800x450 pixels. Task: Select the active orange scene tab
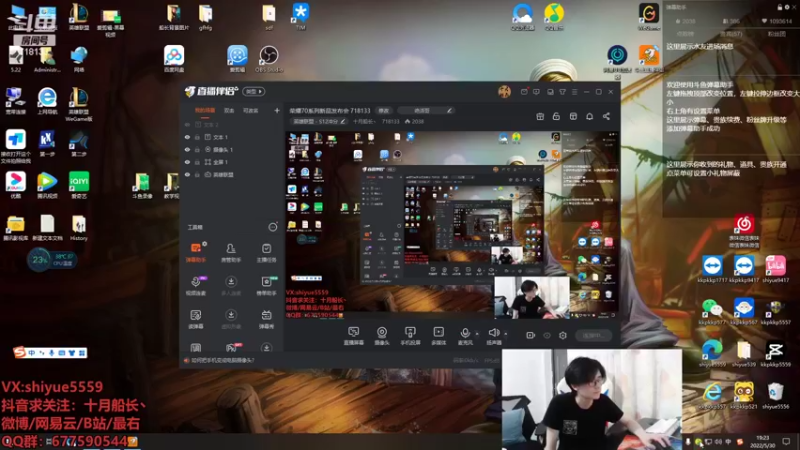coord(205,110)
